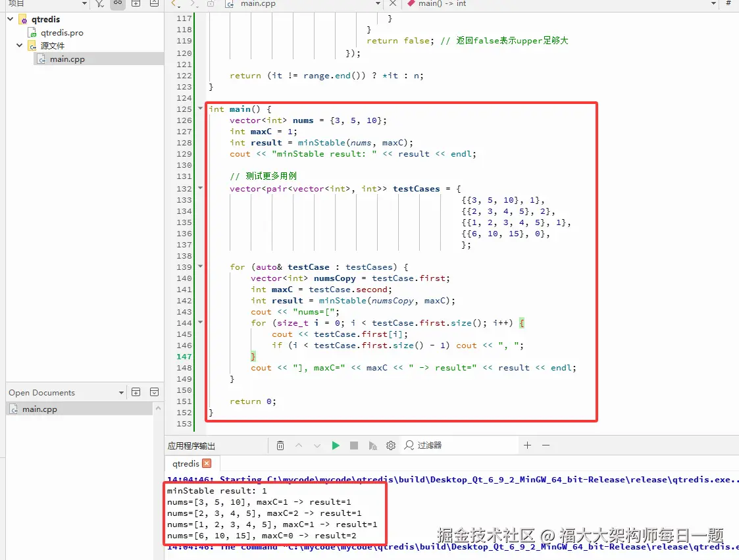
Task: Click the file lock icon in editor toolbar
Action: point(211,4)
